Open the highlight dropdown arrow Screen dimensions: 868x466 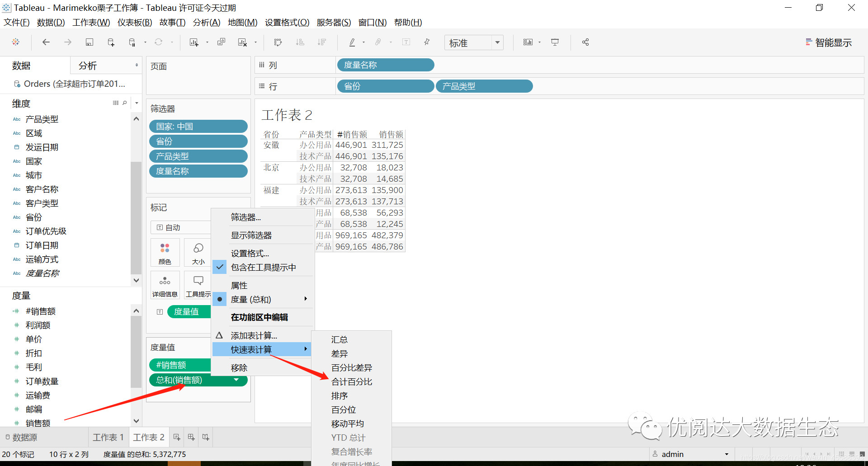[x=363, y=42]
